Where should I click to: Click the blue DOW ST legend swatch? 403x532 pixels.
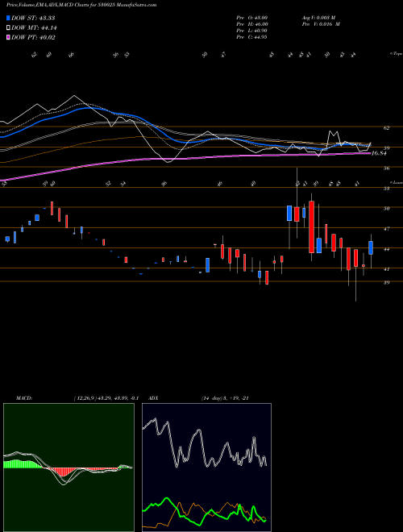tap(8, 18)
